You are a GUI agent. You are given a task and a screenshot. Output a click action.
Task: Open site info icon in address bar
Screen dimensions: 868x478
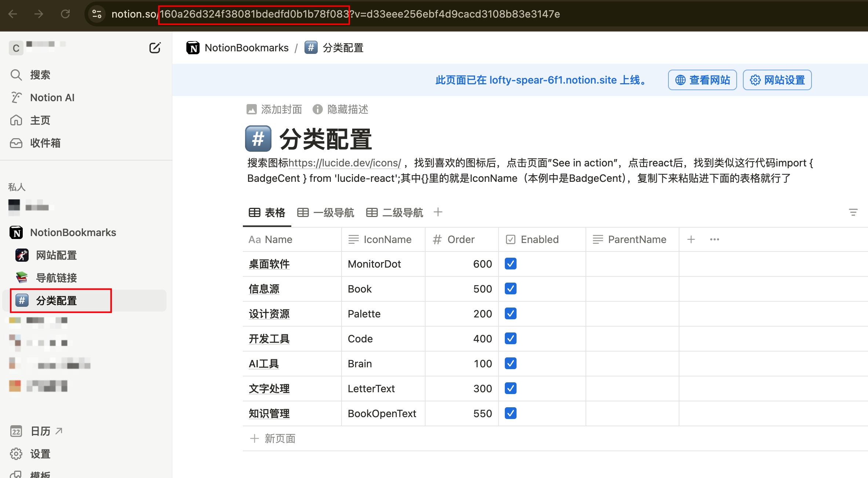click(x=97, y=14)
